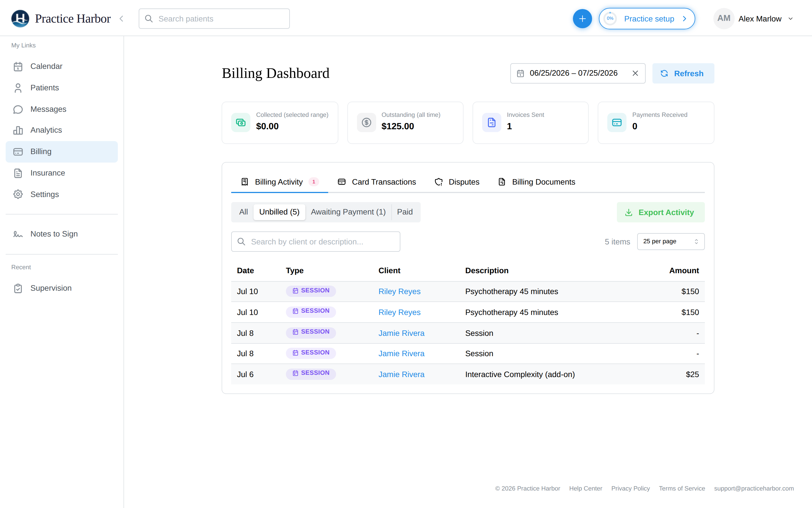Click the $125.00 outstanding value
This screenshot has height=508, width=812.
point(398,126)
